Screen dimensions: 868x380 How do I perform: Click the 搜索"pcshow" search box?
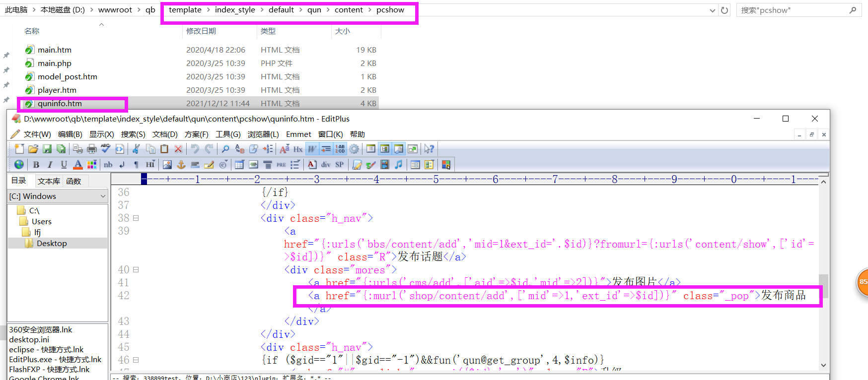click(792, 10)
